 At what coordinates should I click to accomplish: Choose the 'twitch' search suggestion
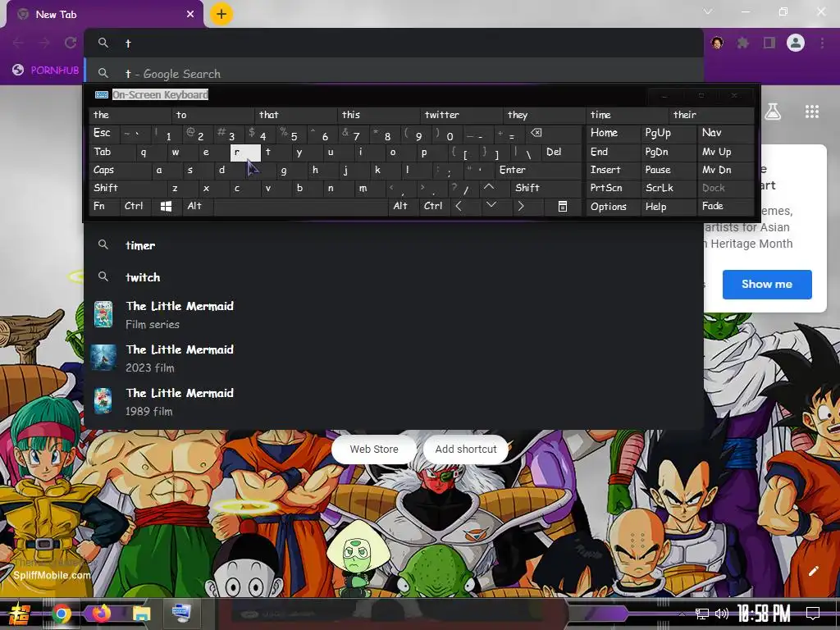coord(394,277)
